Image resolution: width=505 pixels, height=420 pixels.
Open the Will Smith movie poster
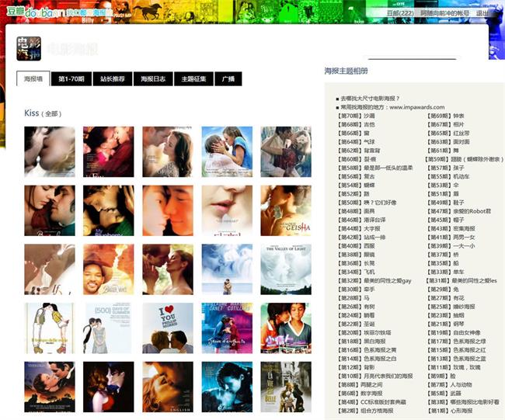pyautogui.click(x=108, y=269)
